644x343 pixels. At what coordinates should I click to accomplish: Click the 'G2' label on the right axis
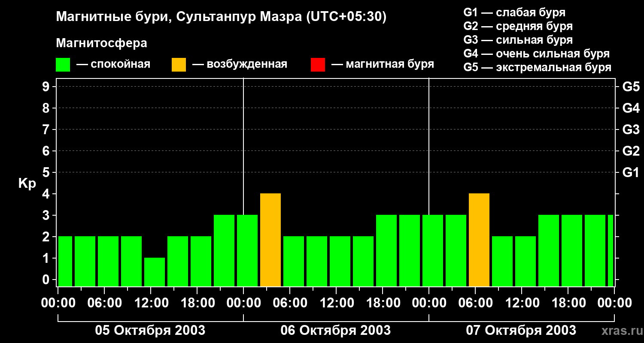coord(631,151)
